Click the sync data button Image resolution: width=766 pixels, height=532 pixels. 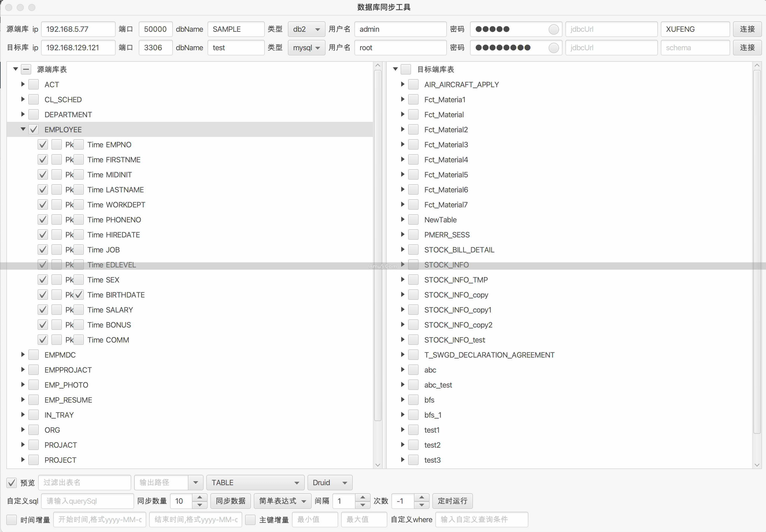pyautogui.click(x=230, y=501)
